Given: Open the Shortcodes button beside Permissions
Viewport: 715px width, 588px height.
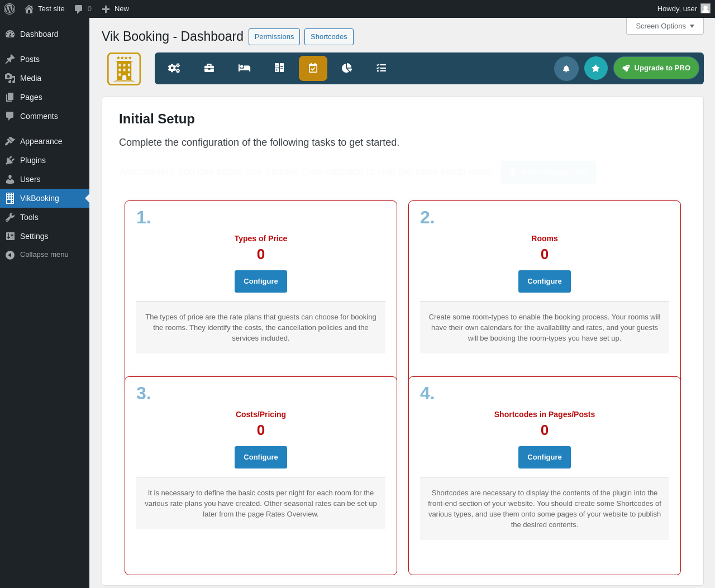Looking at the screenshot, I should [x=329, y=37].
